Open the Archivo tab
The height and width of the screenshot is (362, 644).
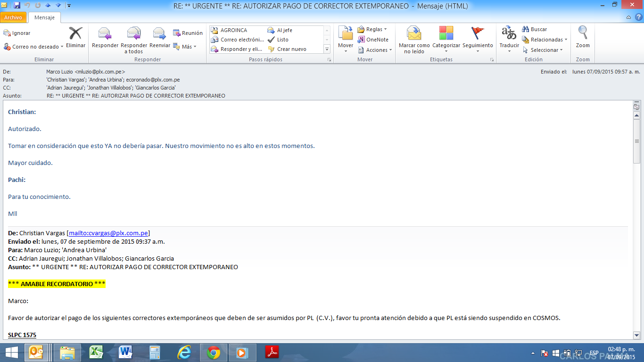[x=13, y=17]
